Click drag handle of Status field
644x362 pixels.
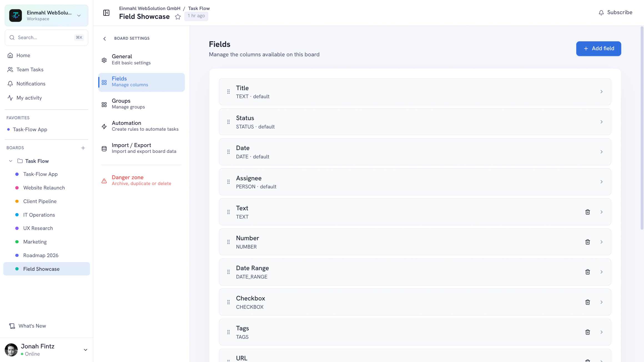[x=228, y=122]
